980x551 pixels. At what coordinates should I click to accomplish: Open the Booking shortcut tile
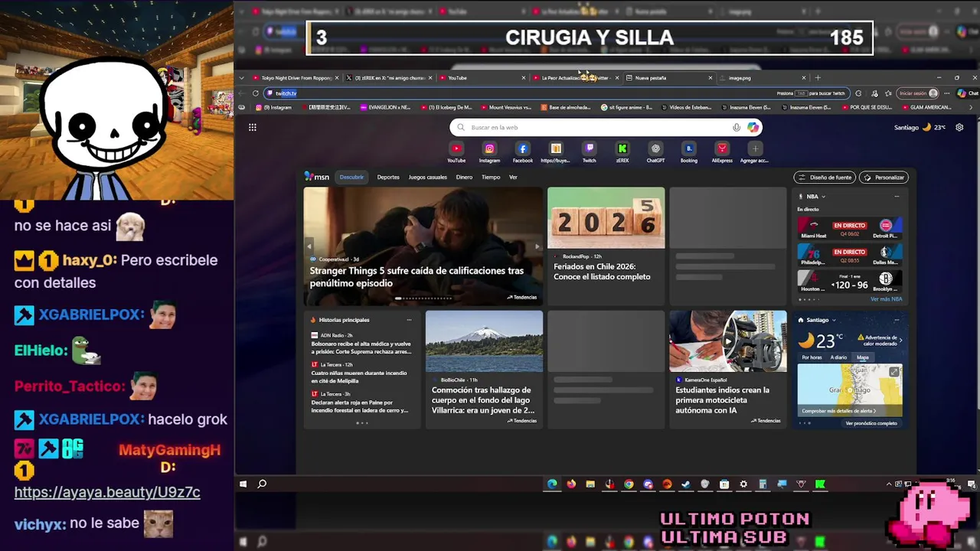688,152
